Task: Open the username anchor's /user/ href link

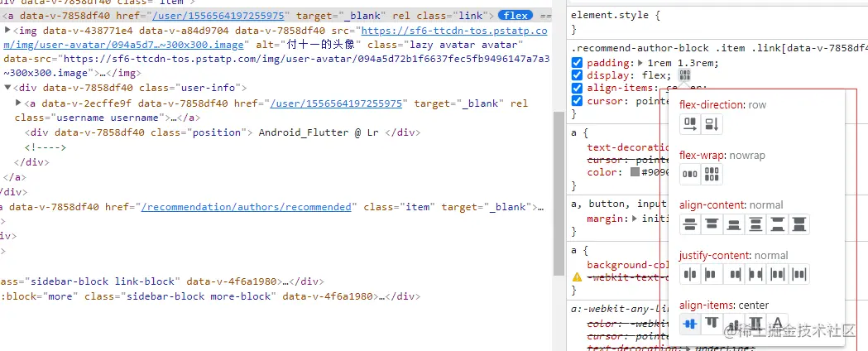Action: pos(336,103)
